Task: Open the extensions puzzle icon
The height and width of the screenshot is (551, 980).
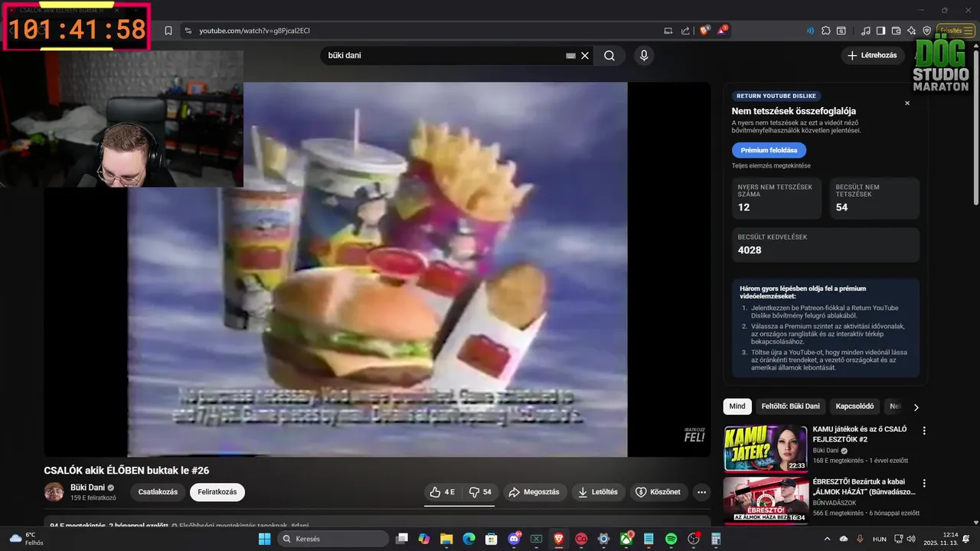Action: tap(826, 31)
